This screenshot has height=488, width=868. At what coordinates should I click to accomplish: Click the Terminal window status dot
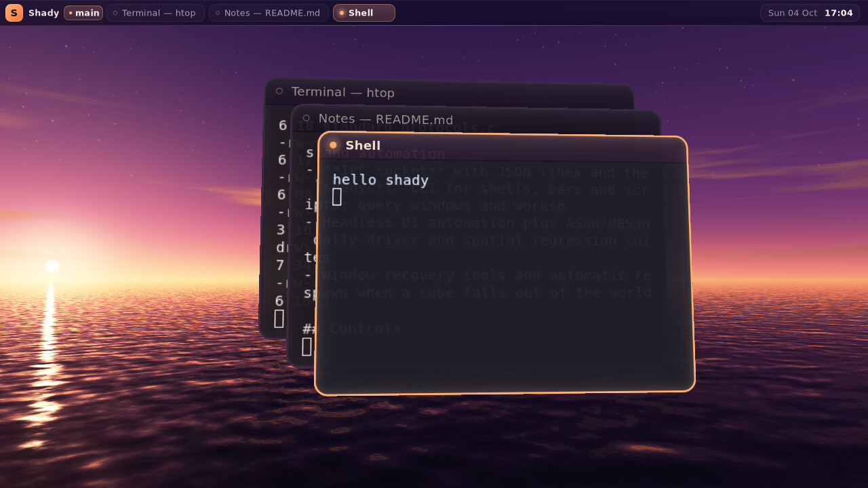coord(279,91)
